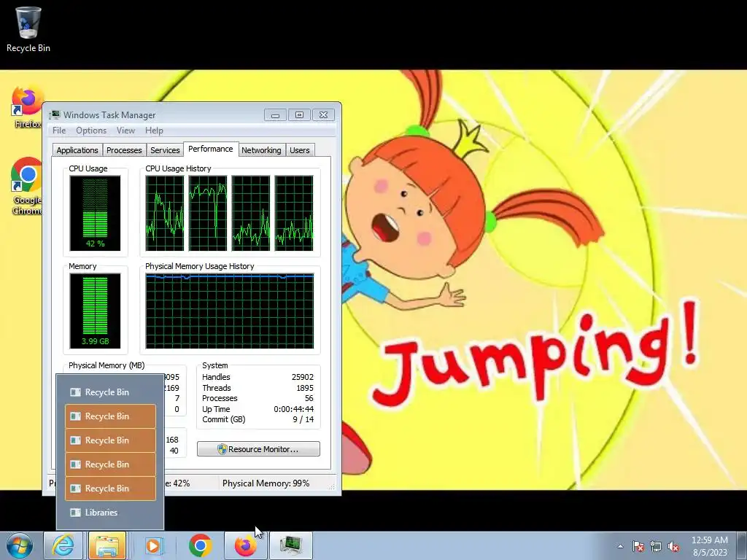Click the Commit (GB) value 9 / 14
This screenshot has width=747, height=560.
point(303,419)
